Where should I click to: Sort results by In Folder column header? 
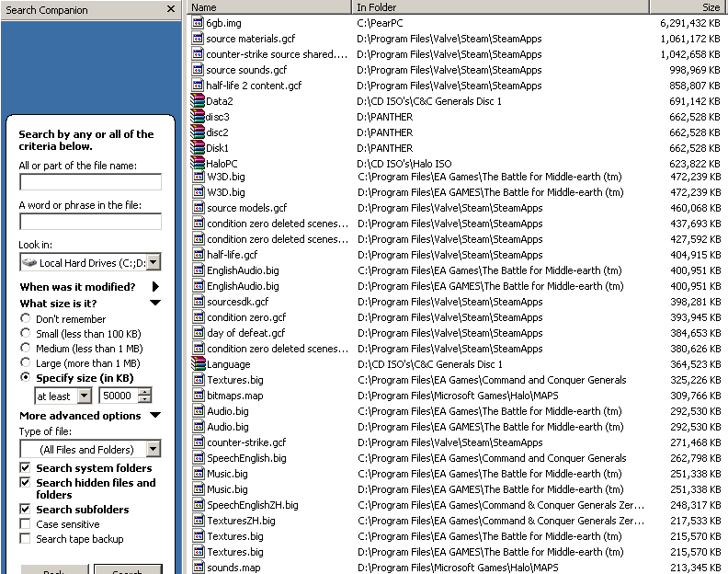click(500, 7)
